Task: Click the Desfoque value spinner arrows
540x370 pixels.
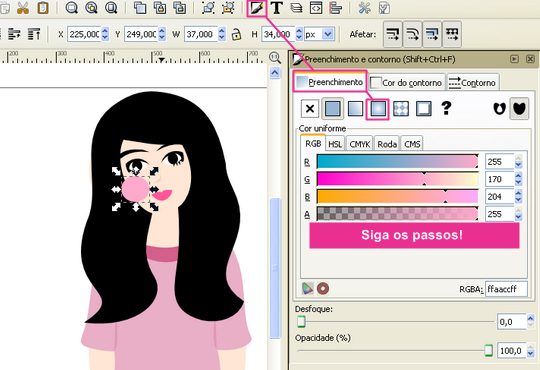Action: coord(530,322)
